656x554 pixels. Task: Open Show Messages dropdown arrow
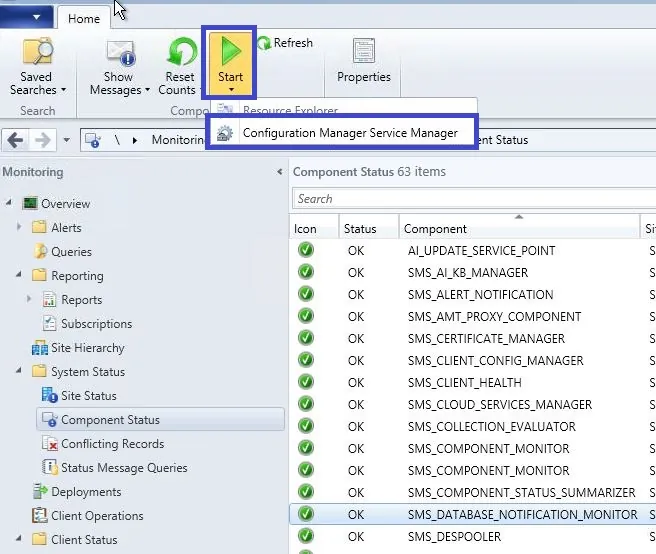click(147, 90)
